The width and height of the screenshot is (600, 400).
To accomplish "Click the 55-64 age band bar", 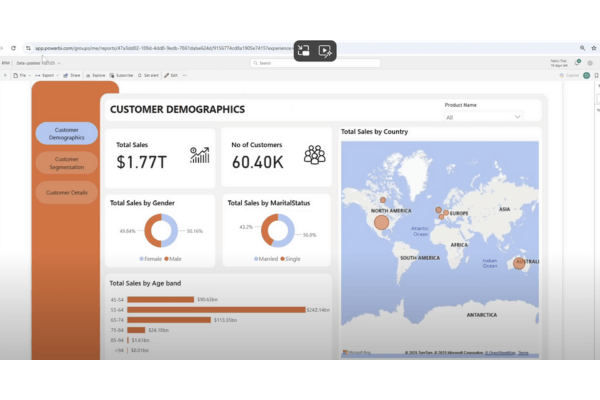I will [x=216, y=310].
